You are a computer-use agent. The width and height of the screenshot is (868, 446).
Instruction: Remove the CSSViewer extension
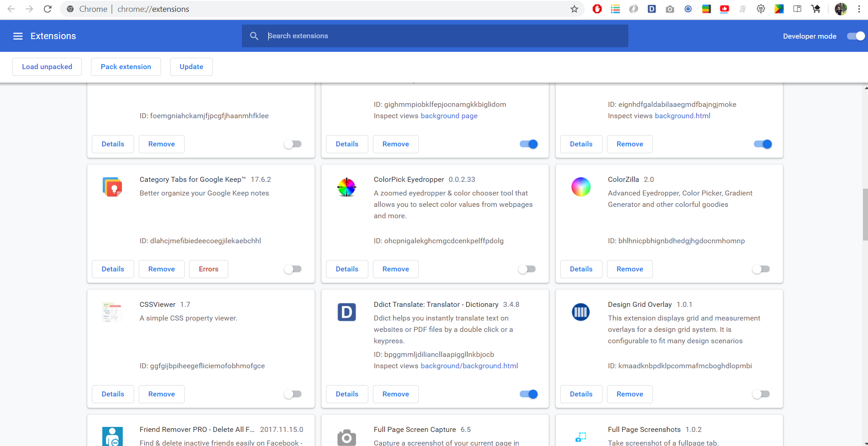click(x=161, y=394)
